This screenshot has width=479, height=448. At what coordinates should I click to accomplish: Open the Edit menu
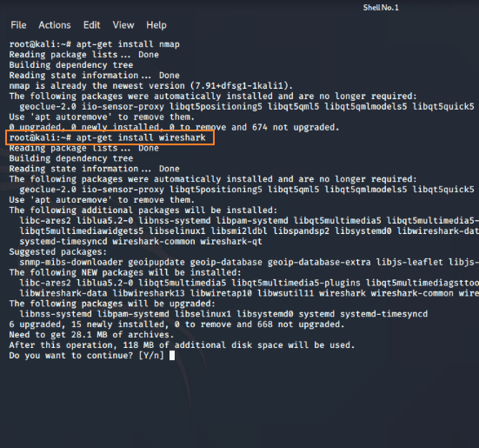click(91, 25)
